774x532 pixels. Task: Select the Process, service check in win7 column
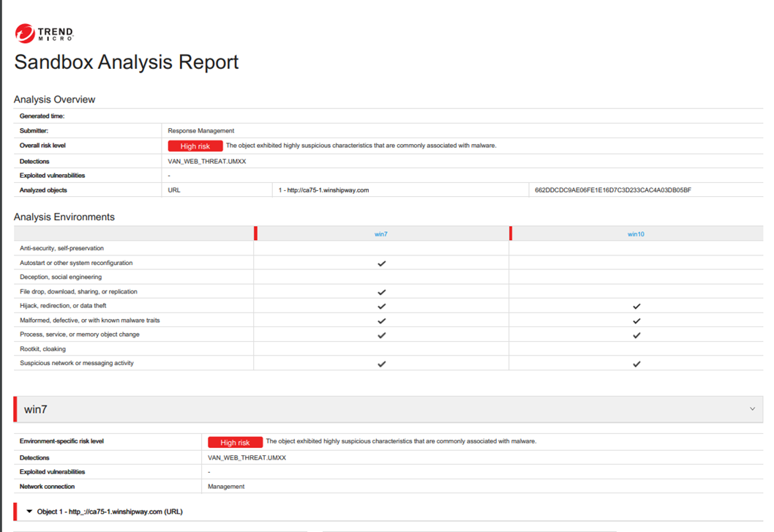tap(381, 335)
